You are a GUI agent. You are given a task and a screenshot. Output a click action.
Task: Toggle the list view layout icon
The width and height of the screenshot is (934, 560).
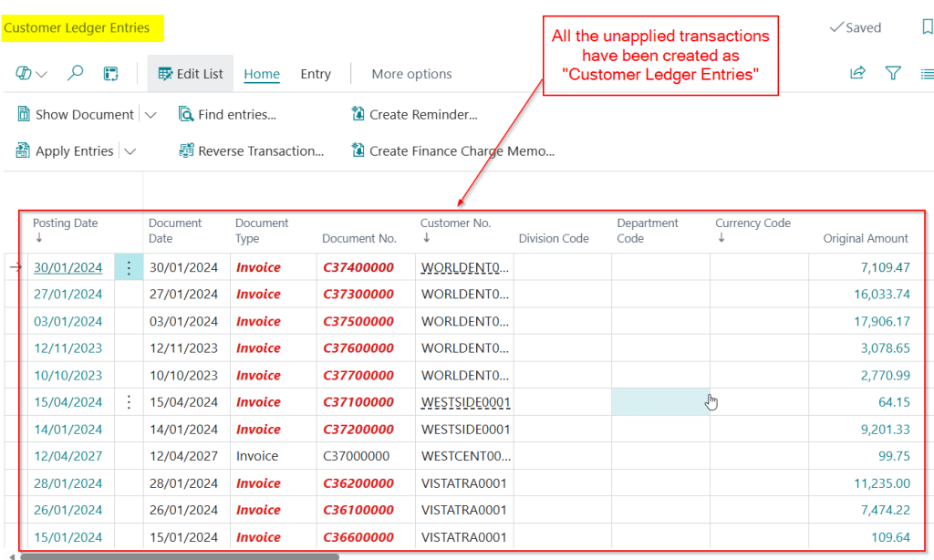coord(927,74)
